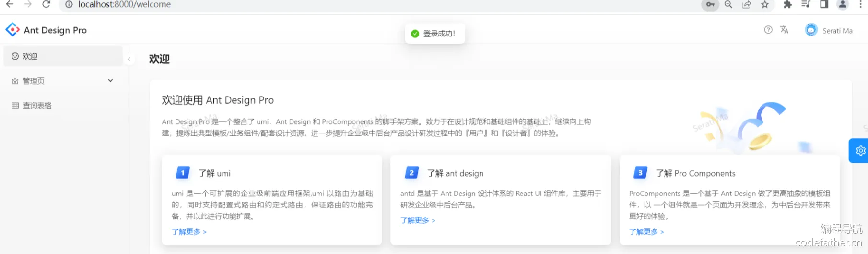Click the ProComponents description paragraph
The image size is (868, 254).
coord(730,205)
